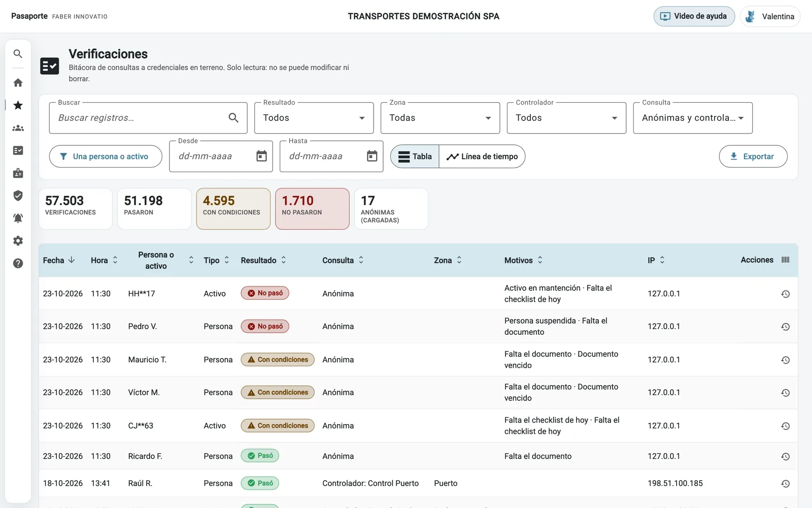Open the sidebar search icon
Viewport: 812px width, 508px height.
[x=18, y=54]
